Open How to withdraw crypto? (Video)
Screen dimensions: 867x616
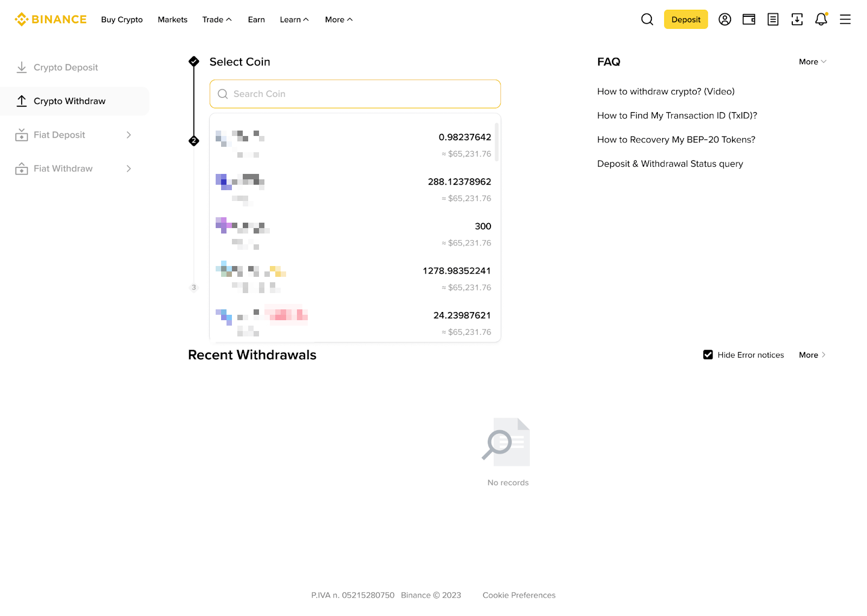click(x=666, y=92)
